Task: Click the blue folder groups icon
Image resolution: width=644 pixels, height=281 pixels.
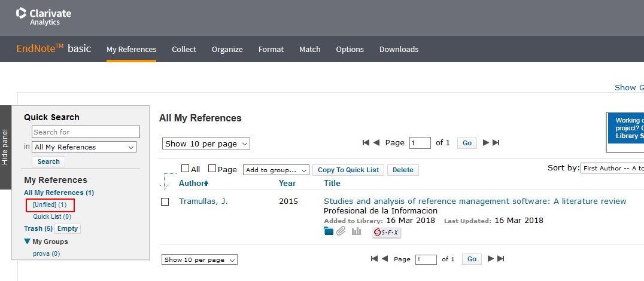Action: [329, 231]
